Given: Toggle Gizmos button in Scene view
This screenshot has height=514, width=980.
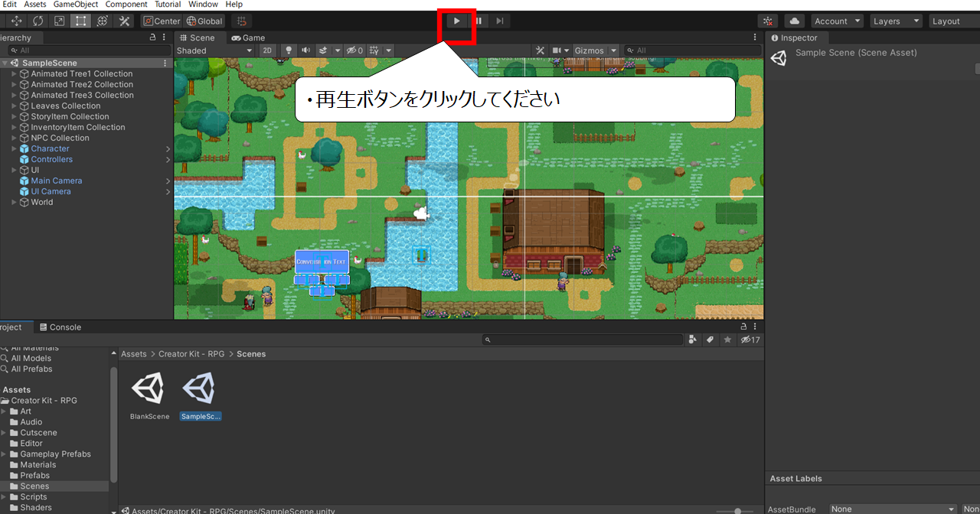Looking at the screenshot, I should (x=590, y=50).
